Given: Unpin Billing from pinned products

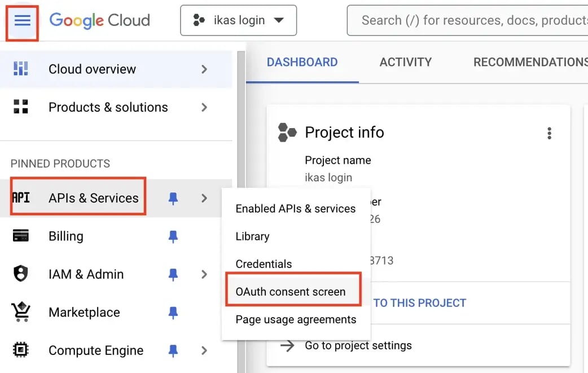Looking at the screenshot, I should point(173,236).
